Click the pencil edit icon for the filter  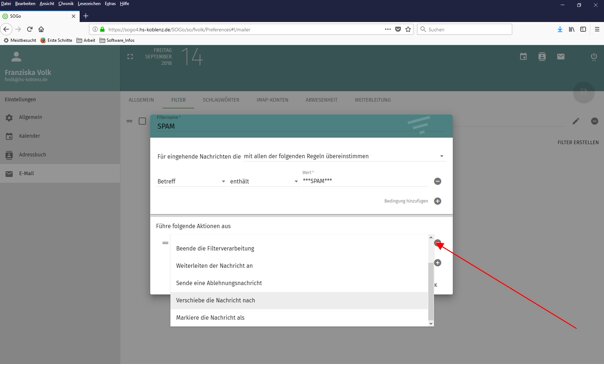(x=575, y=121)
